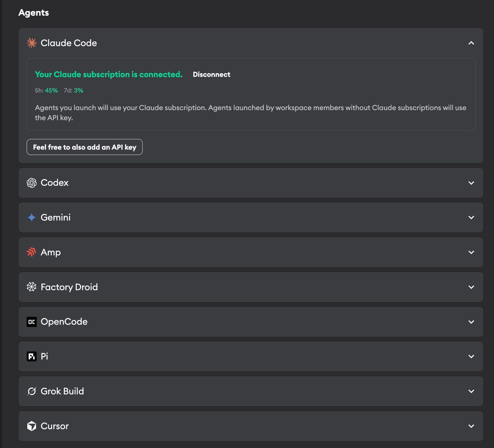Expand the Amp section chevron
Viewport: 494px width, 448px height.
471,252
